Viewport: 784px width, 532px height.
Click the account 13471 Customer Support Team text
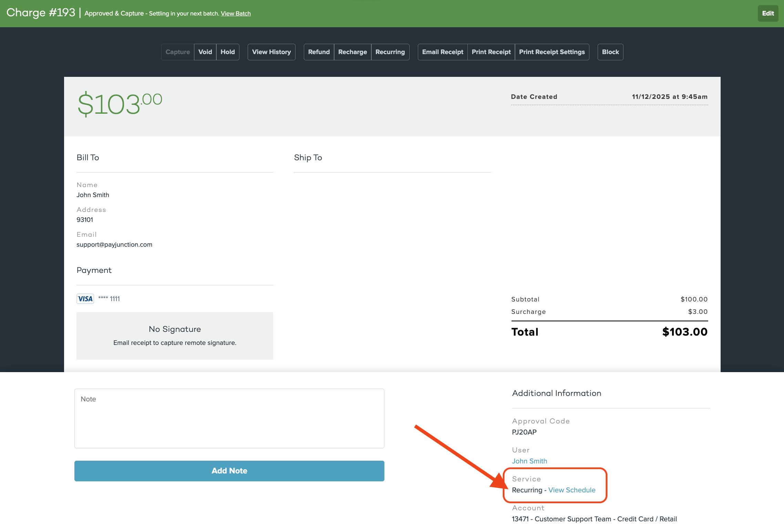click(x=594, y=519)
